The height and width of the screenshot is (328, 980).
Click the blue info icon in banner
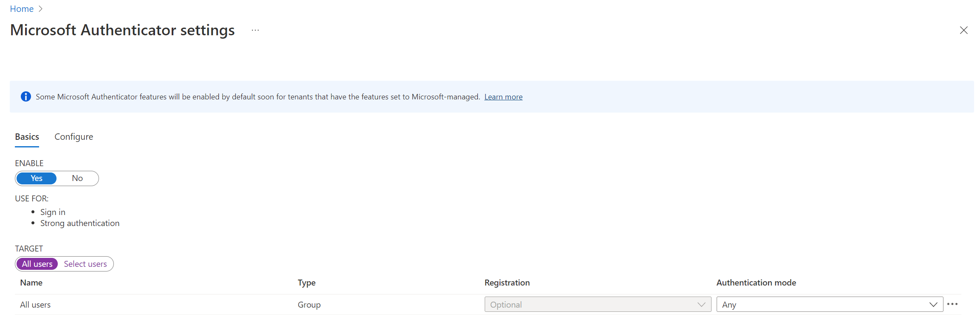(26, 97)
